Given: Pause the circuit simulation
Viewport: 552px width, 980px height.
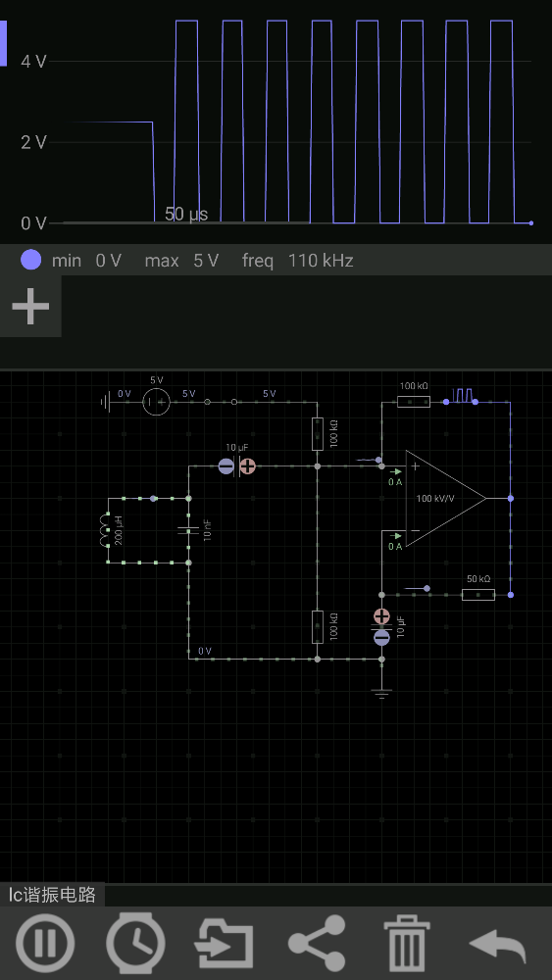Looking at the screenshot, I should [45, 943].
